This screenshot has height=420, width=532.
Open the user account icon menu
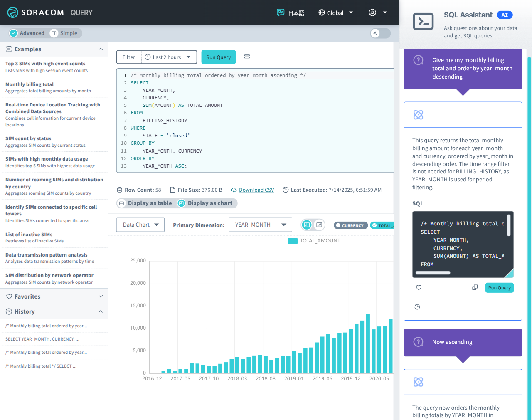(x=377, y=12)
